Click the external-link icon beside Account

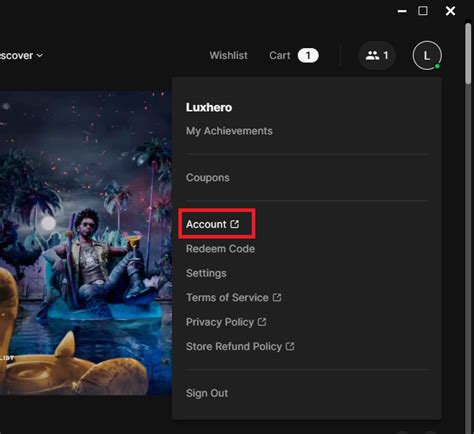(x=235, y=224)
